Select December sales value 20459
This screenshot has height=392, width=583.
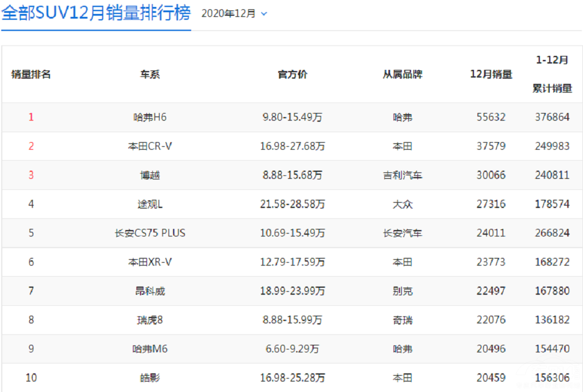[491, 378]
